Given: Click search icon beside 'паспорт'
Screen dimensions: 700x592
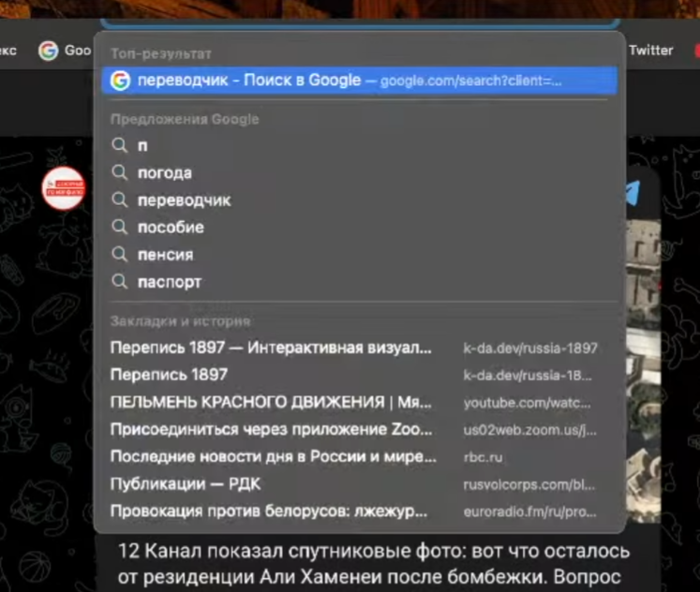Looking at the screenshot, I should pyautogui.click(x=120, y=282).
